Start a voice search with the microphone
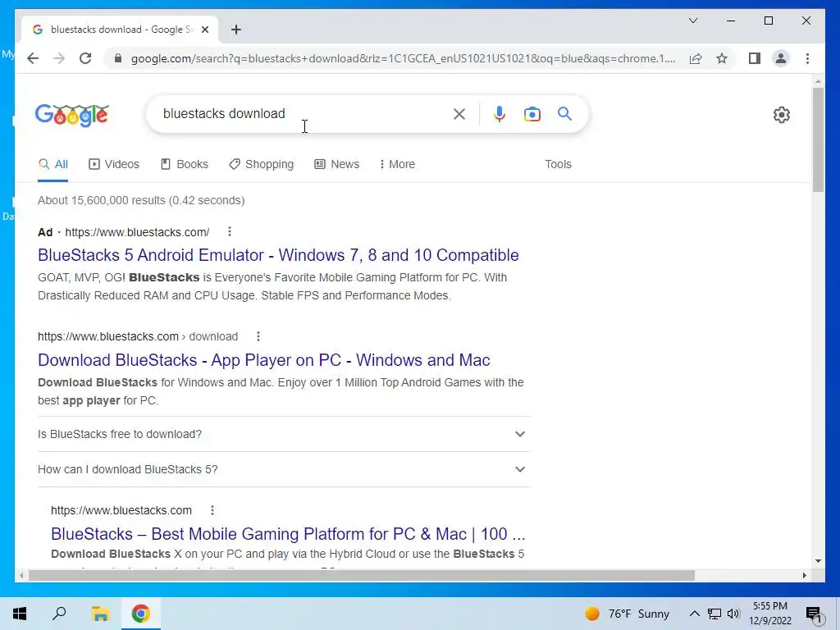This screenshot has width=840, height=630. [x=500, y=113]
